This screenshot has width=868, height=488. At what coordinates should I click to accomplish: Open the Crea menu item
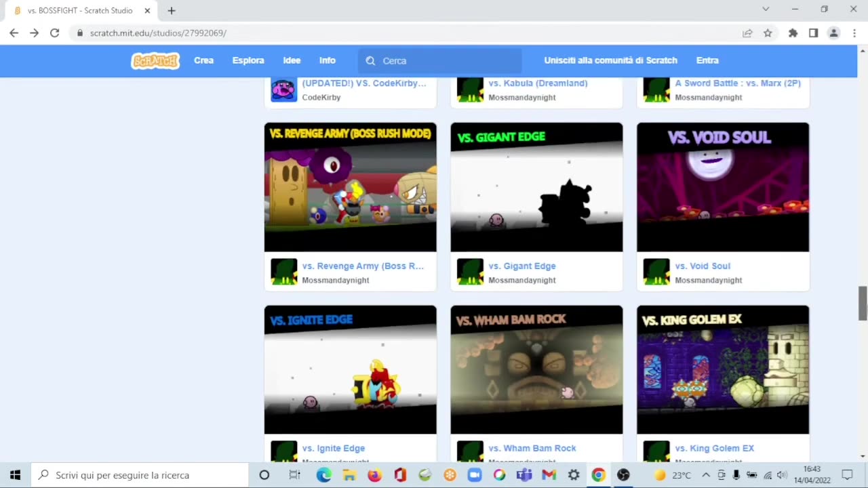coord(203,60)
